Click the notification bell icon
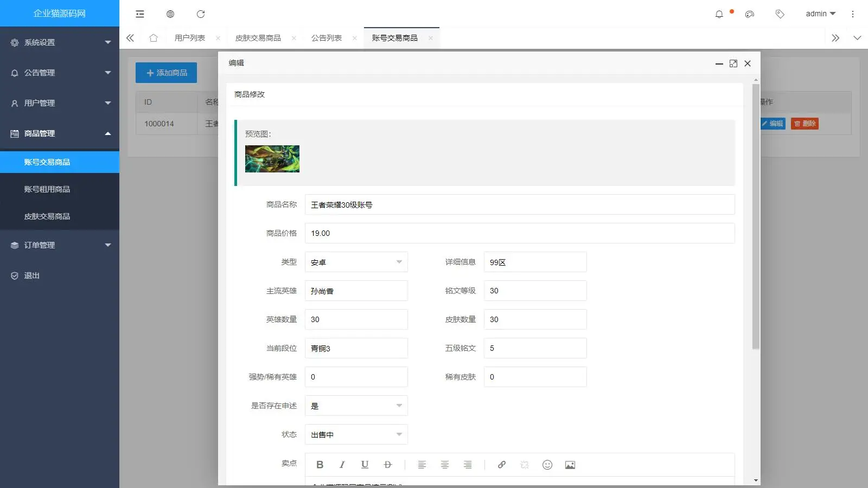The width and height of the screenshot is (868, 488). pos(720,15)
